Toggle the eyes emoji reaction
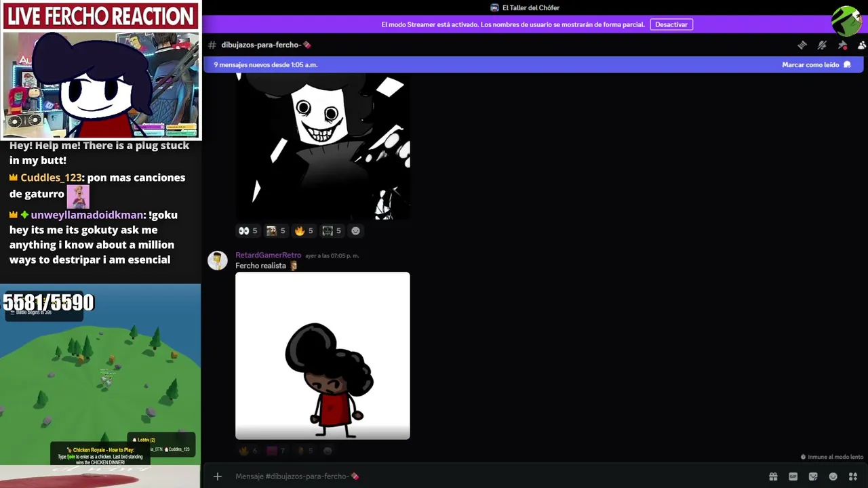 point(248,231)
